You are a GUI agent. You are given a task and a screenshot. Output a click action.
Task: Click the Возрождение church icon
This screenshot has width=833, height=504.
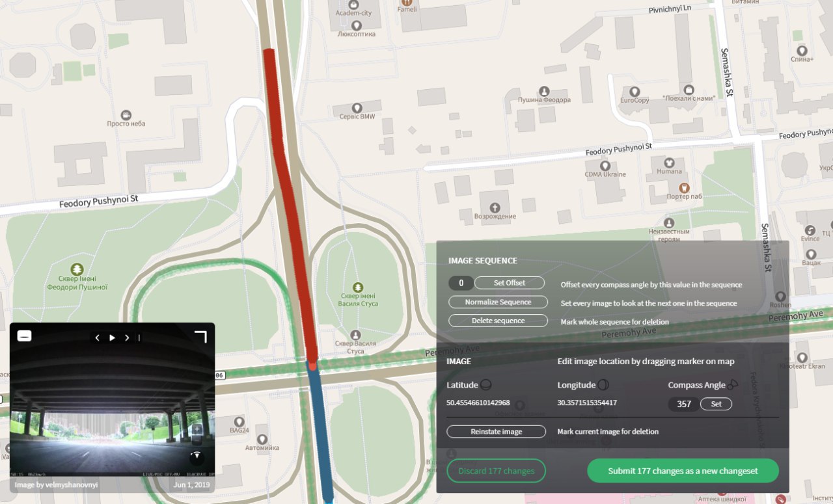coord(495,207)
